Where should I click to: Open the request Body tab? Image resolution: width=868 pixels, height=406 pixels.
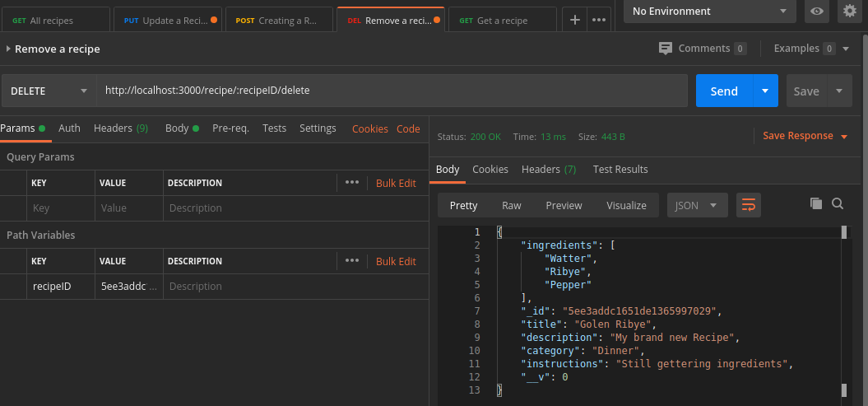[182, 128]
